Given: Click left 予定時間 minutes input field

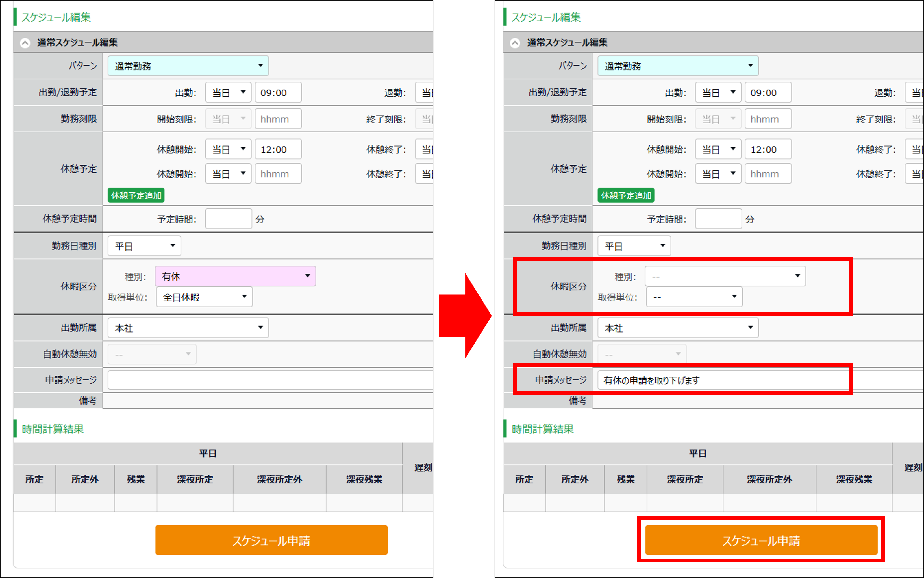Looking at the screenshot, I should pyautogui.click(x=229, y=219).
